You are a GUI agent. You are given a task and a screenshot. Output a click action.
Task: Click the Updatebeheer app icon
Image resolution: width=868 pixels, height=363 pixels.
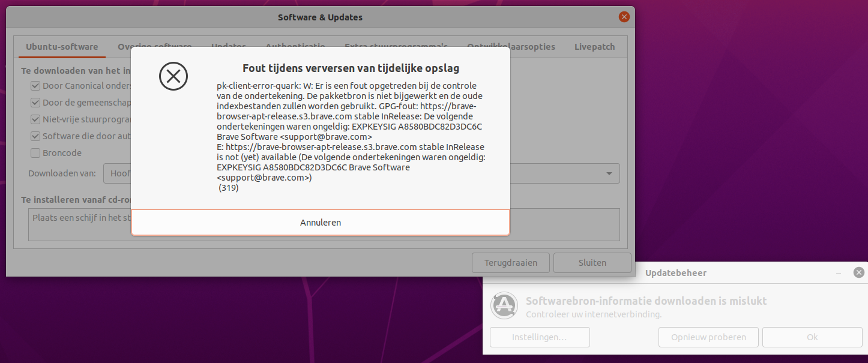point(504,305)
